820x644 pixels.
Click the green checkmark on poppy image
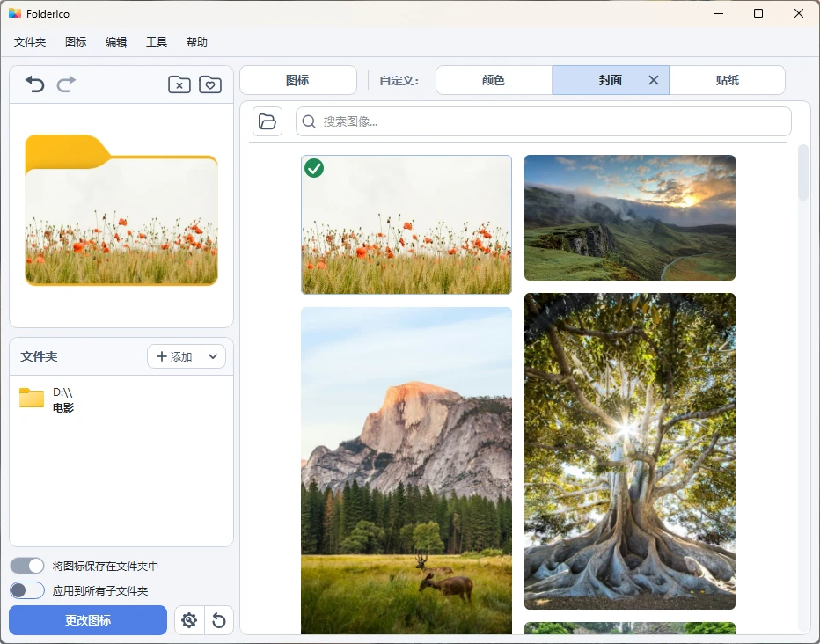(x=314, y=168)
